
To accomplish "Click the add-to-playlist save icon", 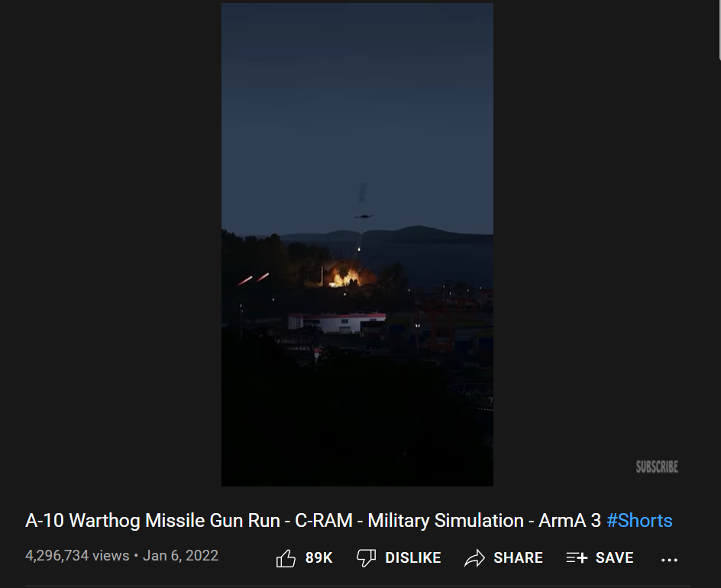I will (x=577, y=557).
